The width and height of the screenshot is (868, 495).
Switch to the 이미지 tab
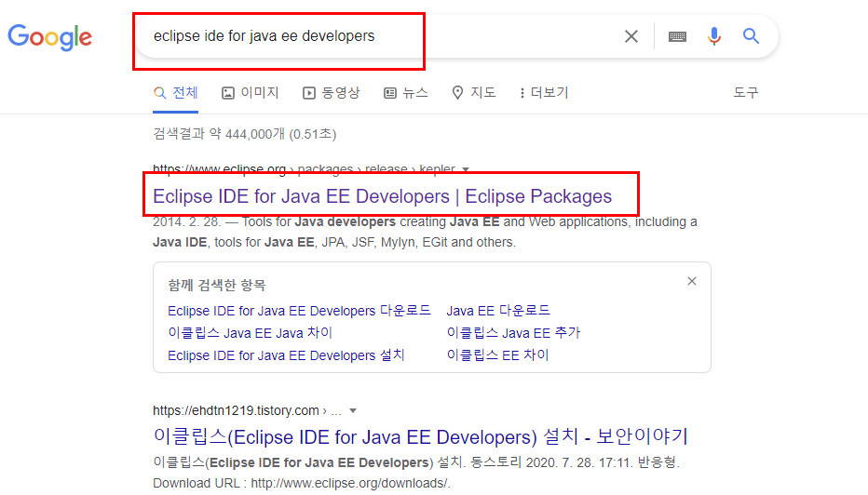(x=251, y=92)
